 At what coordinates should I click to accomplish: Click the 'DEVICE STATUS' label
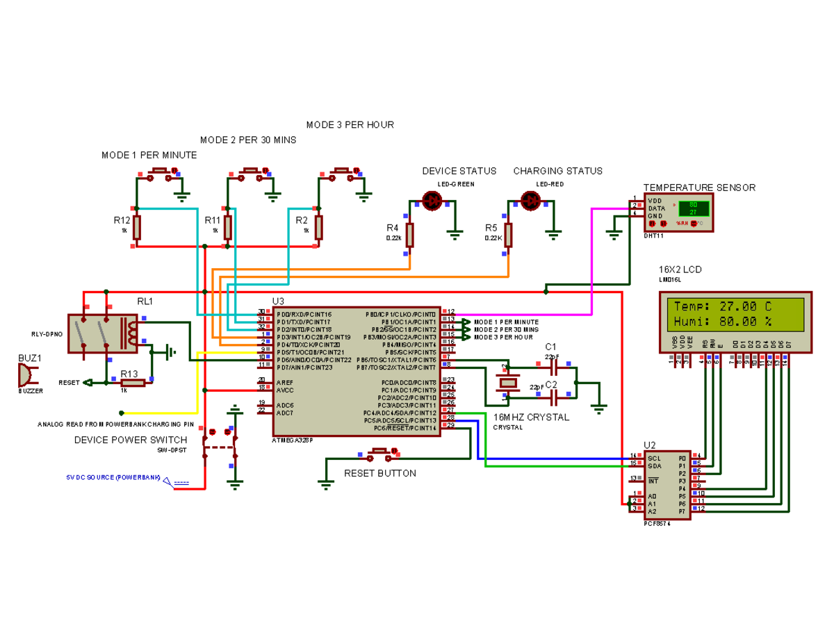459,171
